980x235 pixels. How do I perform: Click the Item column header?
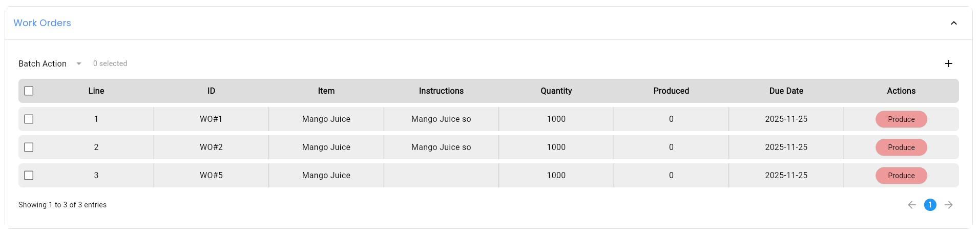[x=326, y=91]
